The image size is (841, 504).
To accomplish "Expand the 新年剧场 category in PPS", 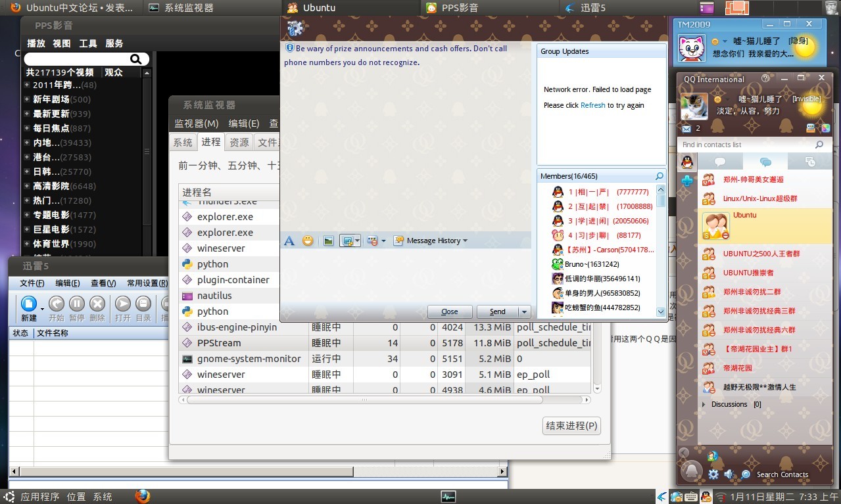I will click(26, 100).
